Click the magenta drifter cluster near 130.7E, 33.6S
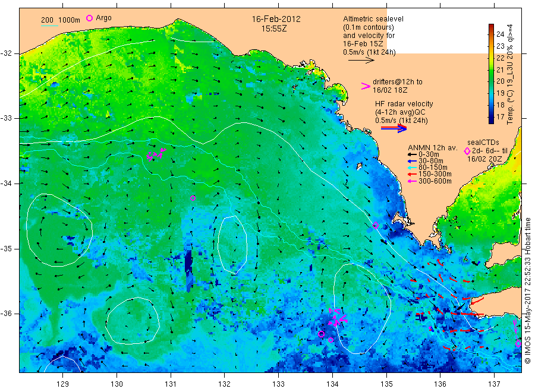The image size is (535, 392). (156, 154)
